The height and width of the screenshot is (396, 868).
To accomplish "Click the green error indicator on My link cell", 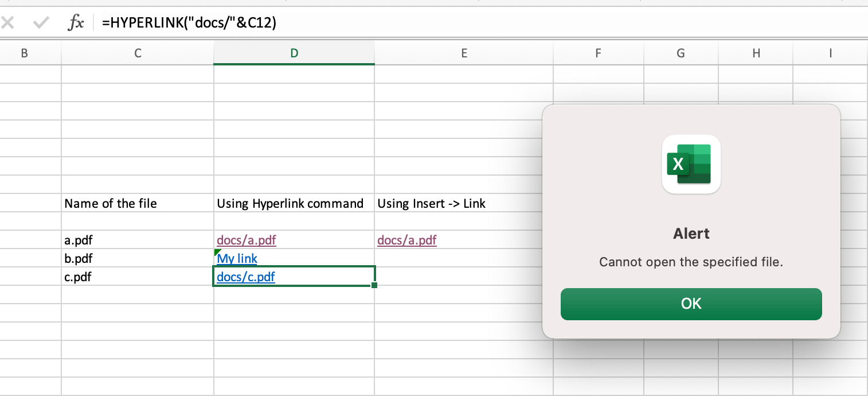I will [217, 252].
